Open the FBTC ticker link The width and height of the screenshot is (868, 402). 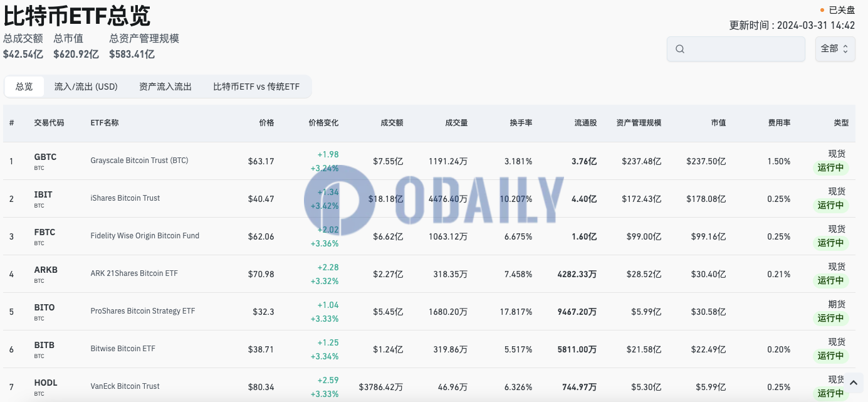(44, 232)
